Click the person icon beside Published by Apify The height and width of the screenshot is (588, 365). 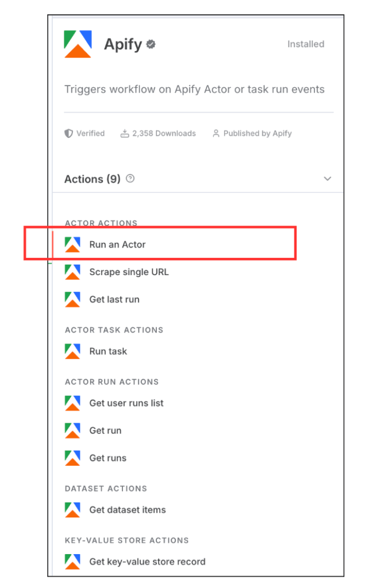click(x=216, y=133)
